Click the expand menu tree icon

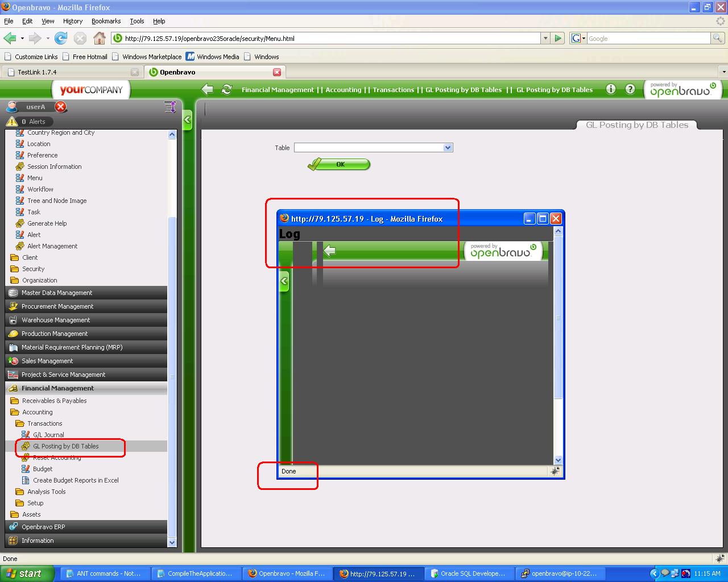(169, 106)
